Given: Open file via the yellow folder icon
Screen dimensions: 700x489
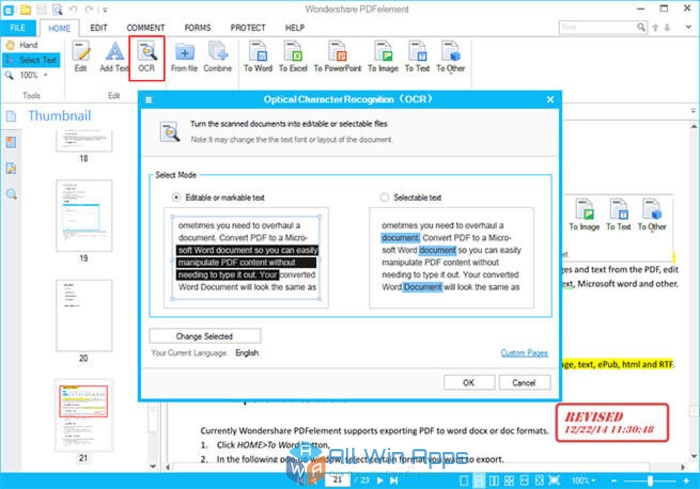Looking at the screenshot, I should (x=25, y=9).
